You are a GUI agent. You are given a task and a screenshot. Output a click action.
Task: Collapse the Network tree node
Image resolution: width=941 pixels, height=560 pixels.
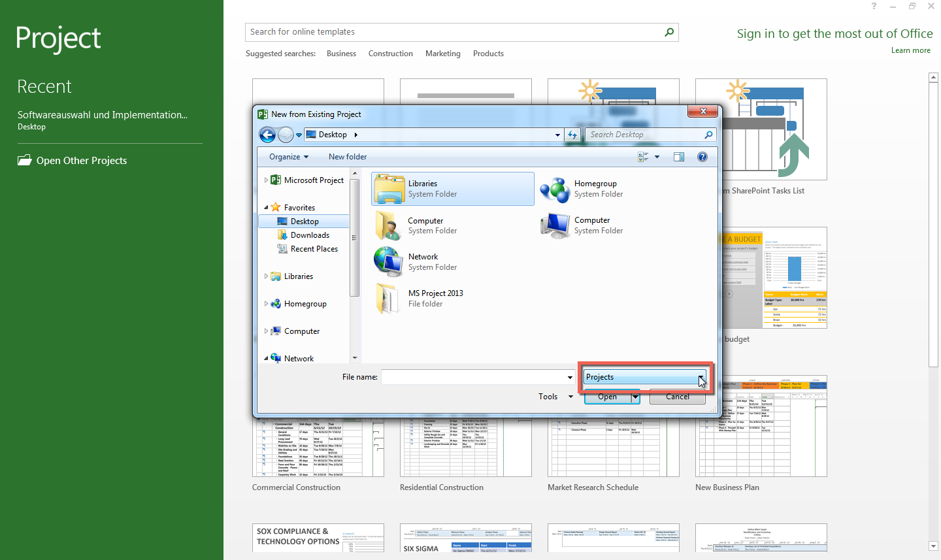click(266, 359)
